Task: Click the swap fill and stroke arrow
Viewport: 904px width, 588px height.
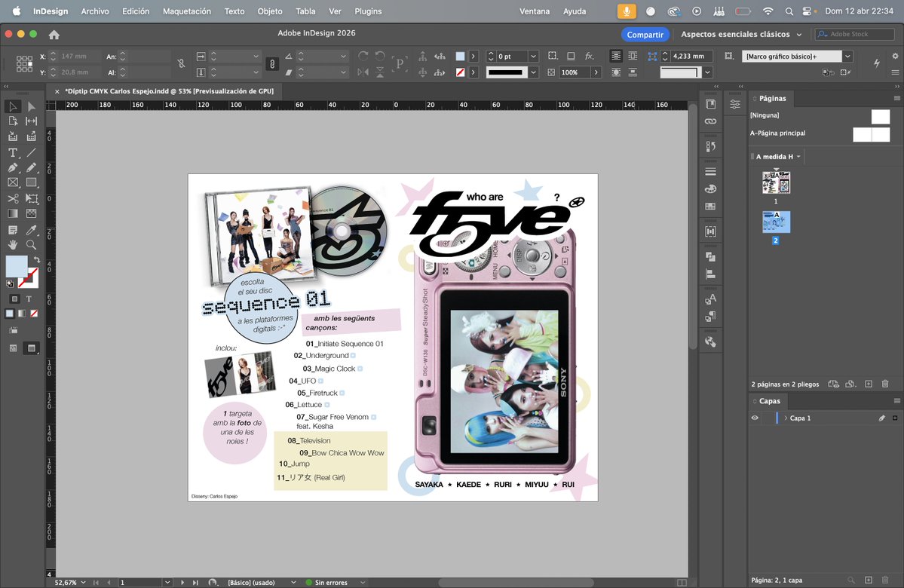Action: (x=36, y=260)
